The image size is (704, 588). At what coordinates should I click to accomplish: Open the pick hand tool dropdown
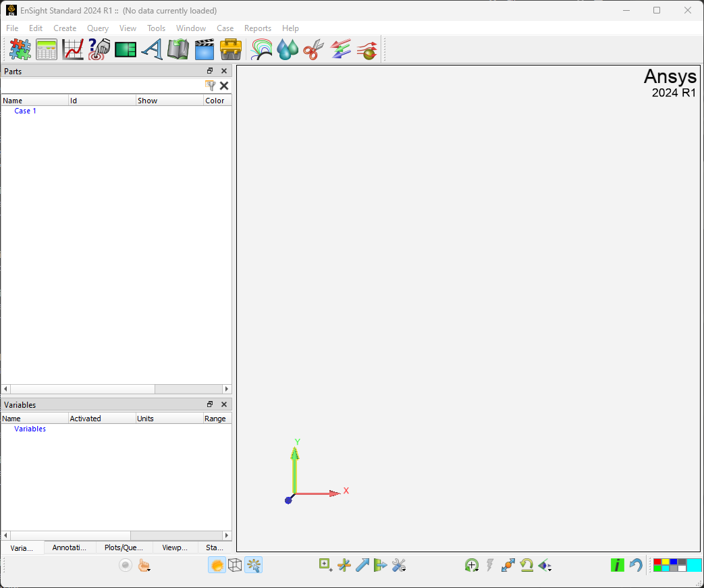[x=144, y=565]
